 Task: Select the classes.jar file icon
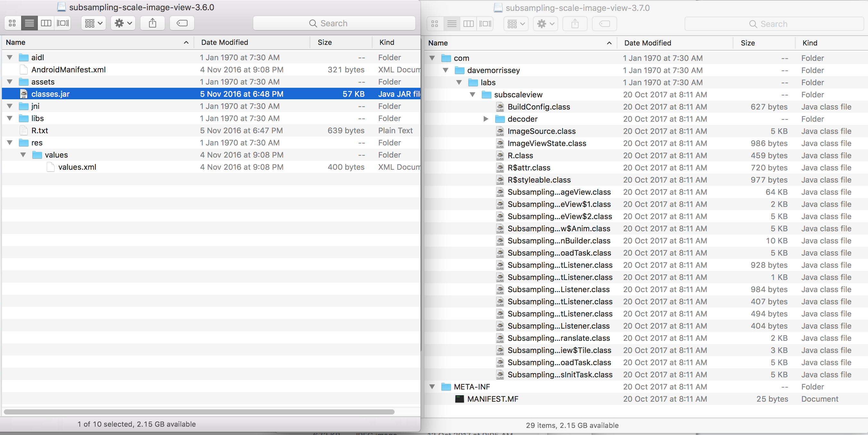pos(24,94)
